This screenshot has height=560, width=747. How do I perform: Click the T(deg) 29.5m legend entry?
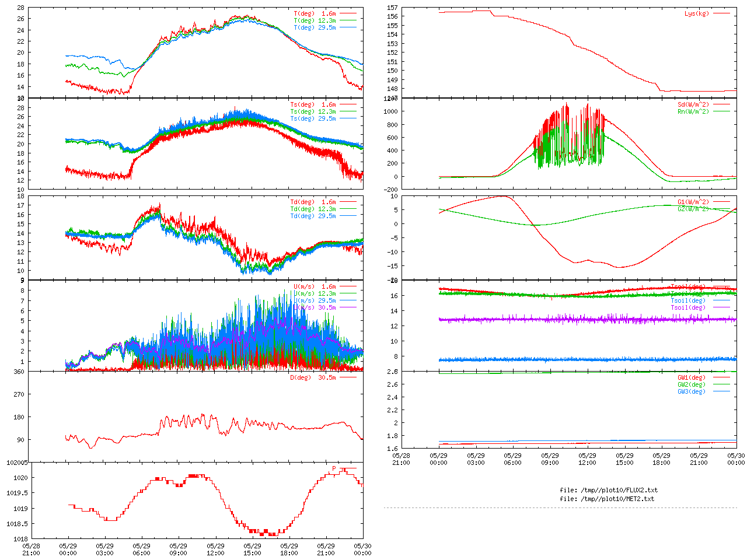pyautogui.click(x=315, y=27)
